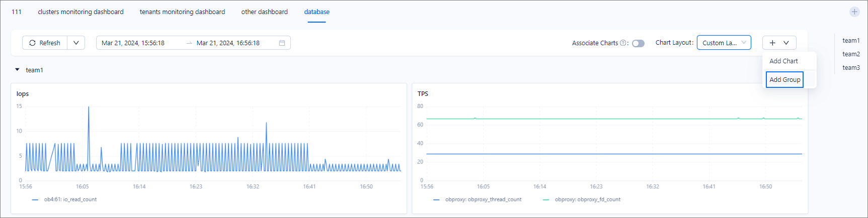Click the plus icon beside Chart Layout
Screen dimensions: 868x218
[x=772, y=43]
